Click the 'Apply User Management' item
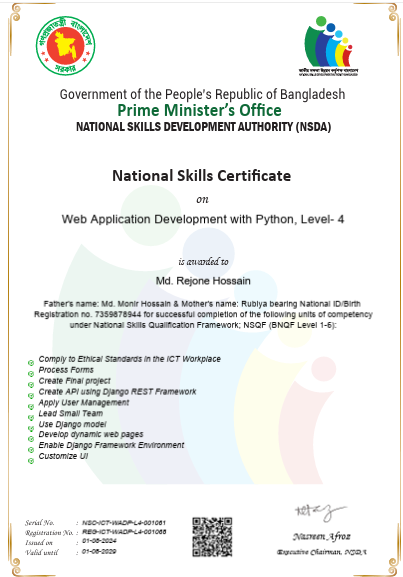The height and width of the screenshot is (577, 403). pos(84,403)
